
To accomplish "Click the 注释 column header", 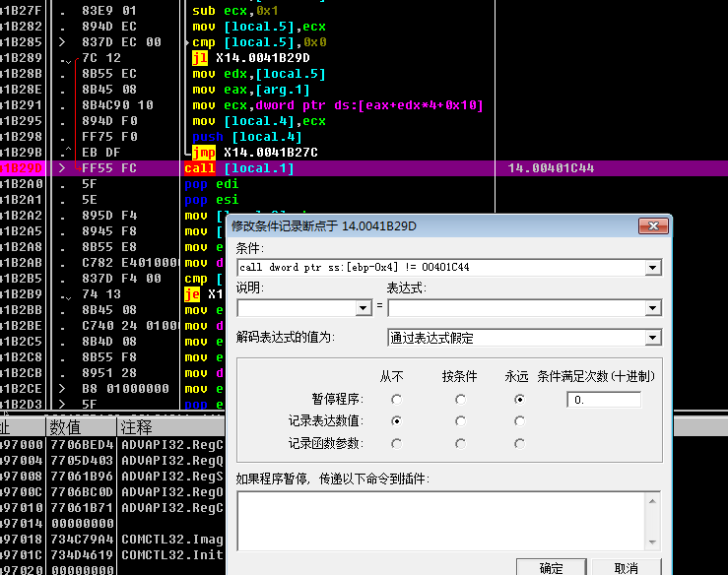I will coord(170,427).
